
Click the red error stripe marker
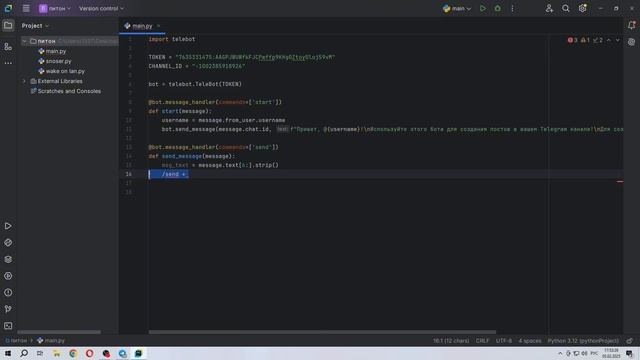point(620,182)
